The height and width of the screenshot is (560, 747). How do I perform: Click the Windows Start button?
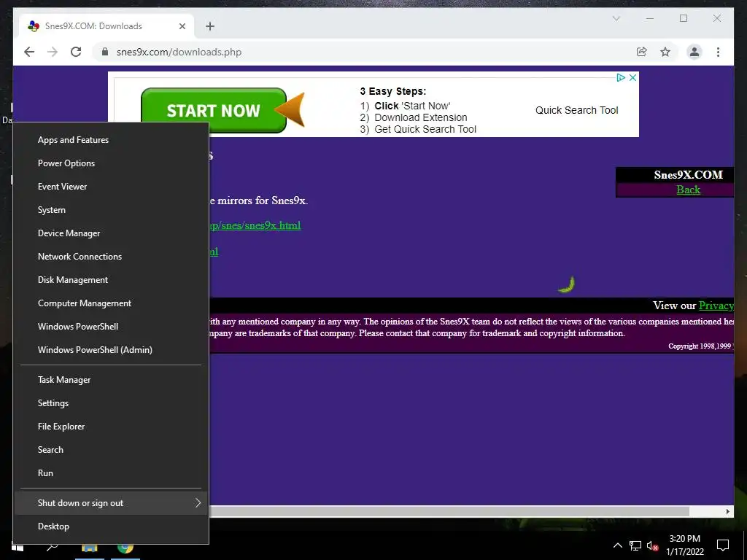pos(18,547)
